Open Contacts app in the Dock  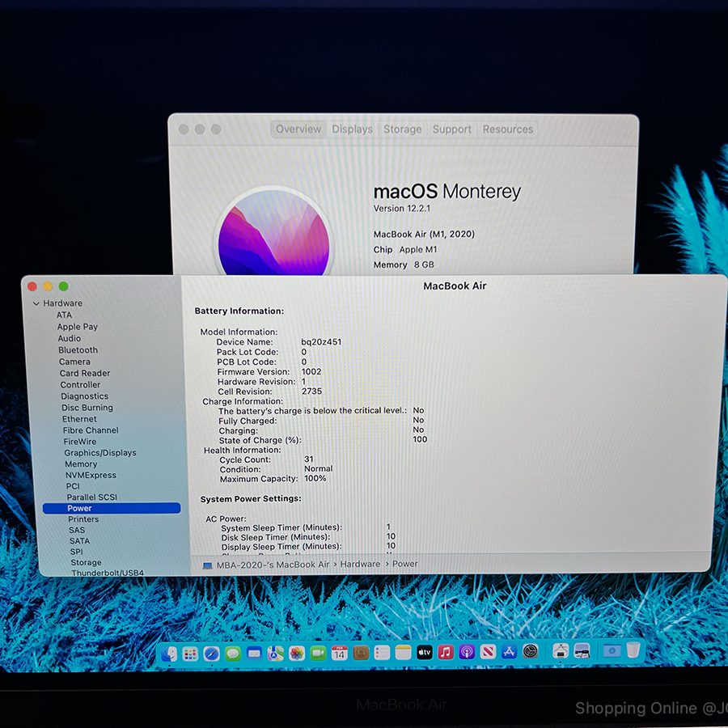(361, 654)
